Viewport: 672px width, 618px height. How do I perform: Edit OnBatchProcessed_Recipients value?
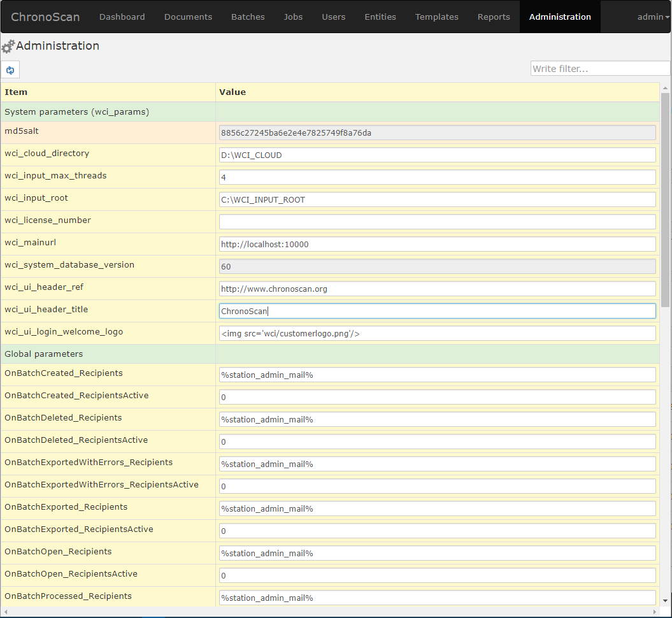(x=437, y=598)
